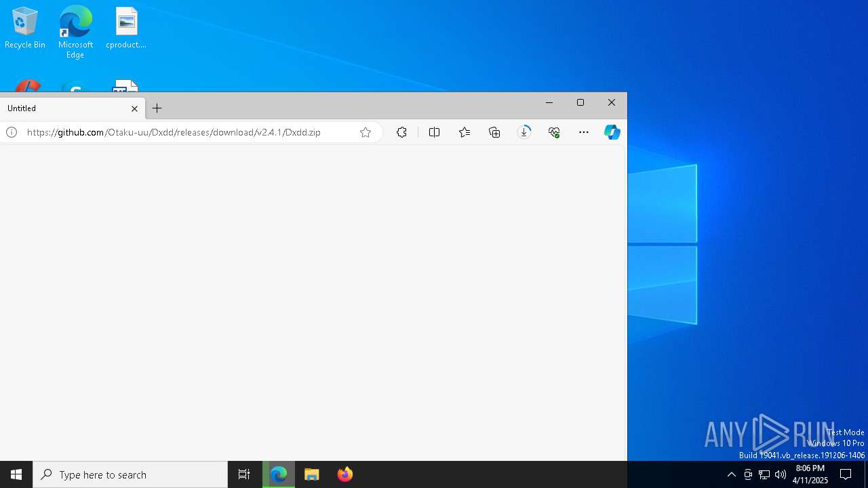Image resolution: width=868 pixels, height=488 pixels.
Task: Show hidden system tray icons chevron
Action: 732,474
